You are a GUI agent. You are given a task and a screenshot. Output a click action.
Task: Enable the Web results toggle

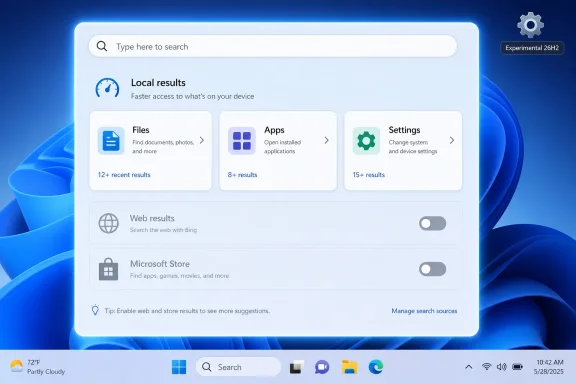click(x=432, y=223)
